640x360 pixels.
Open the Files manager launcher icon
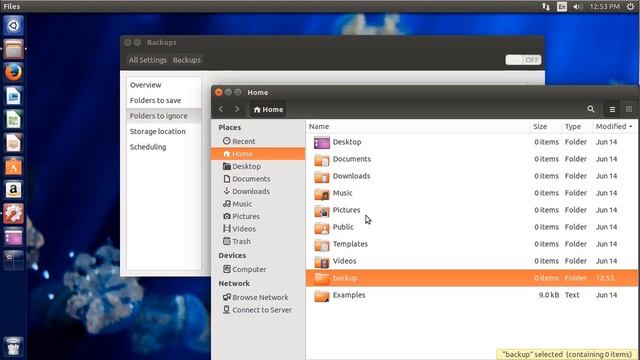pos(13,49)
